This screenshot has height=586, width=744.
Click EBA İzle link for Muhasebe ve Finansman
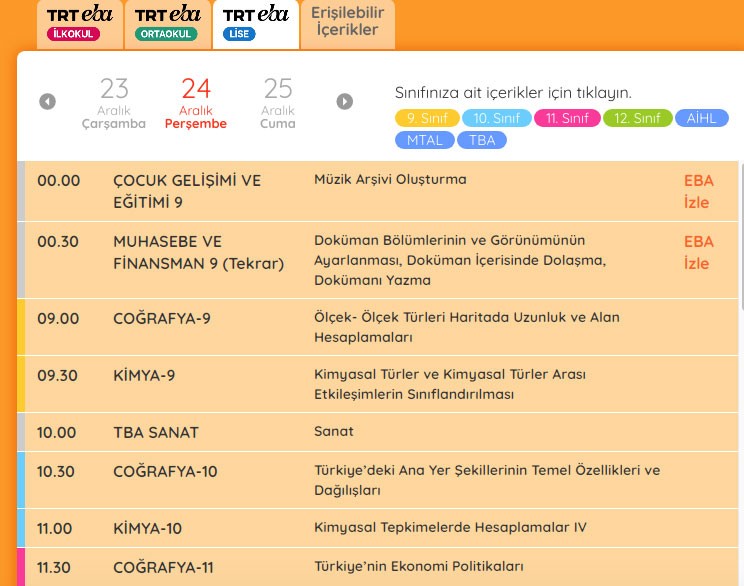tap(697, 252)
